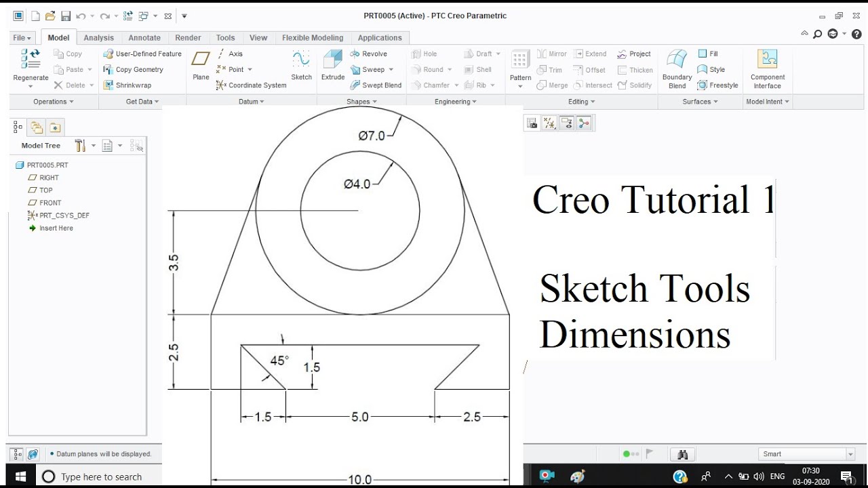Screen dimensions: 868x488
Task: Open the Windows Start menu
Action: [20, 476]
